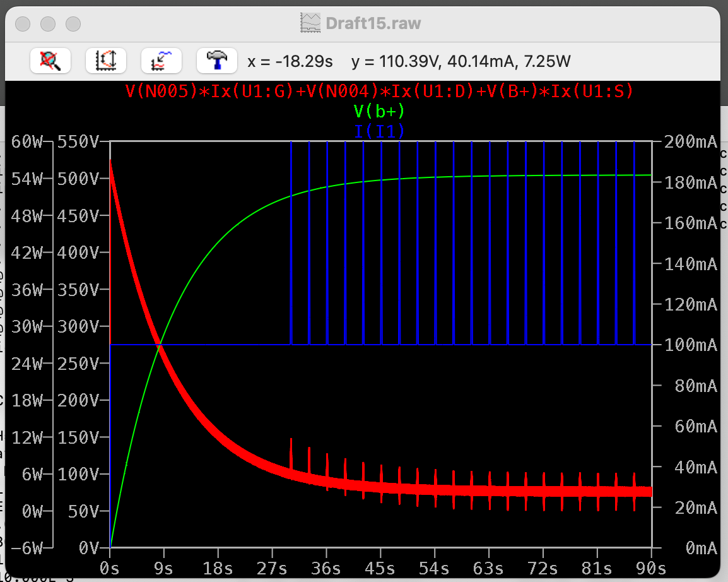This screenshot has width=728, height=582.
Task: Click the 200mA current axis label
Action: (691, 141)
